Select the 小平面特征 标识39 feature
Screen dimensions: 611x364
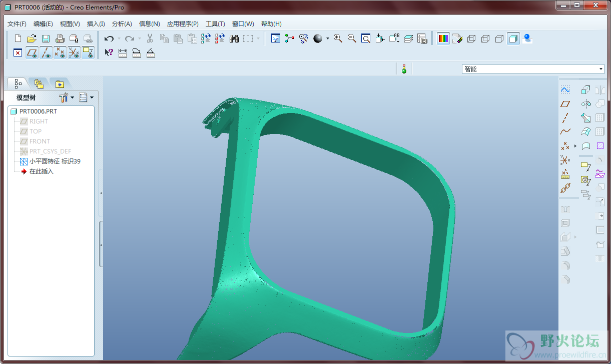55,161
